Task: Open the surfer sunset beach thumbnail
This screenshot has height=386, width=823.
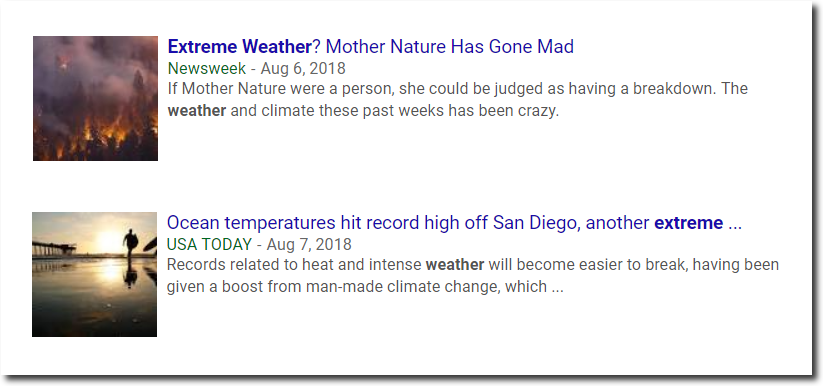Action: 94,274
